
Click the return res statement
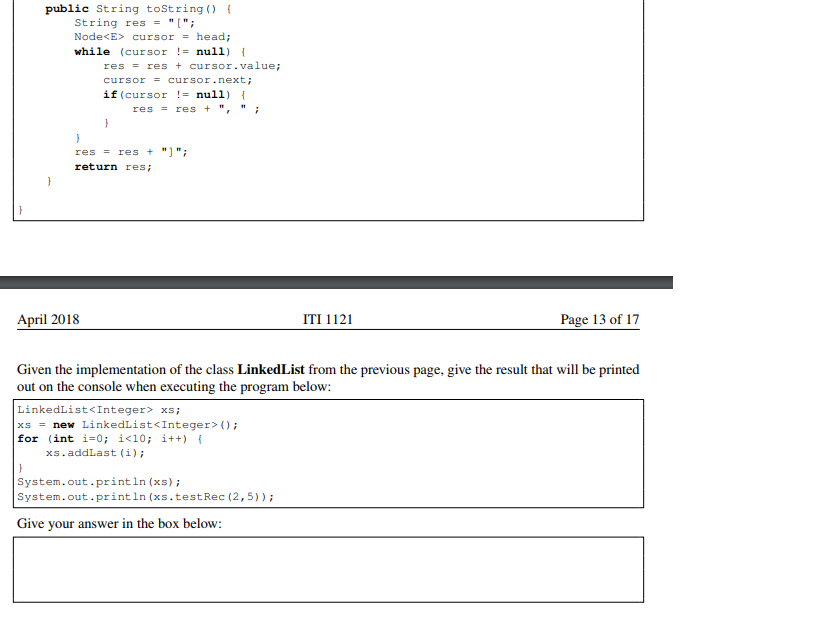pyautogui.click(x=113, y=166)
